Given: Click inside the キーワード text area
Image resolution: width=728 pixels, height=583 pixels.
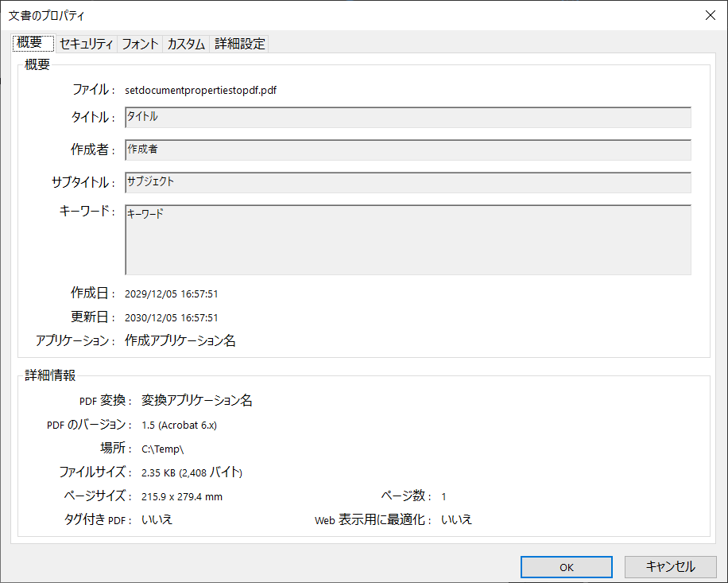Looking at the screenshot, I should coord(408,239).
